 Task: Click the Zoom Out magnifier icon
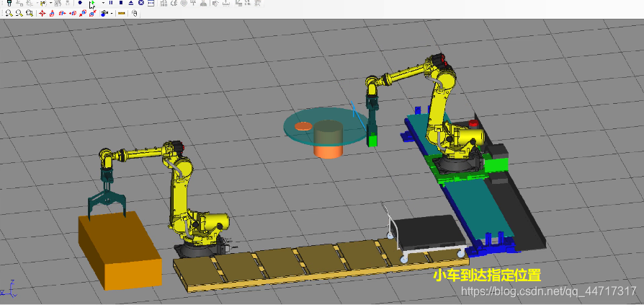coord(19,13)
